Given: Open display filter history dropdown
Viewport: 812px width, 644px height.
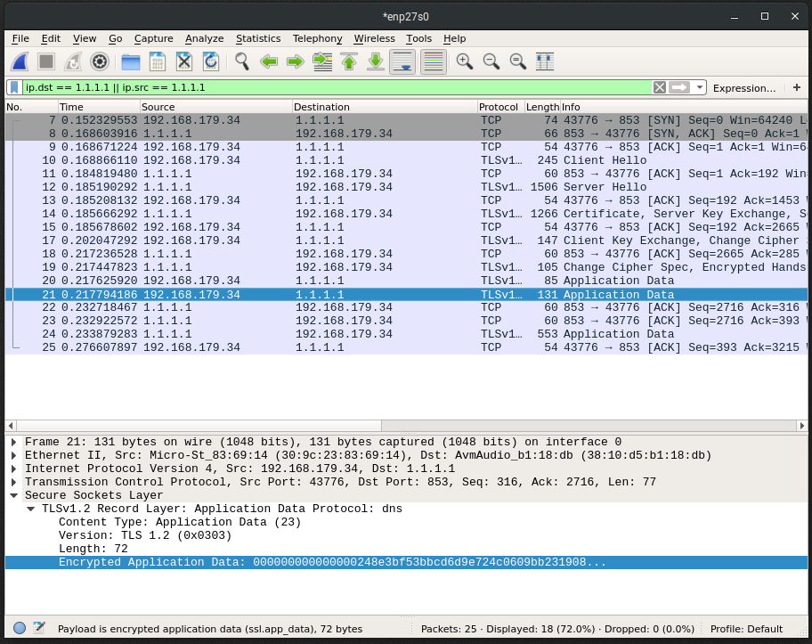Looking at the screenshot, I should 700,87.
